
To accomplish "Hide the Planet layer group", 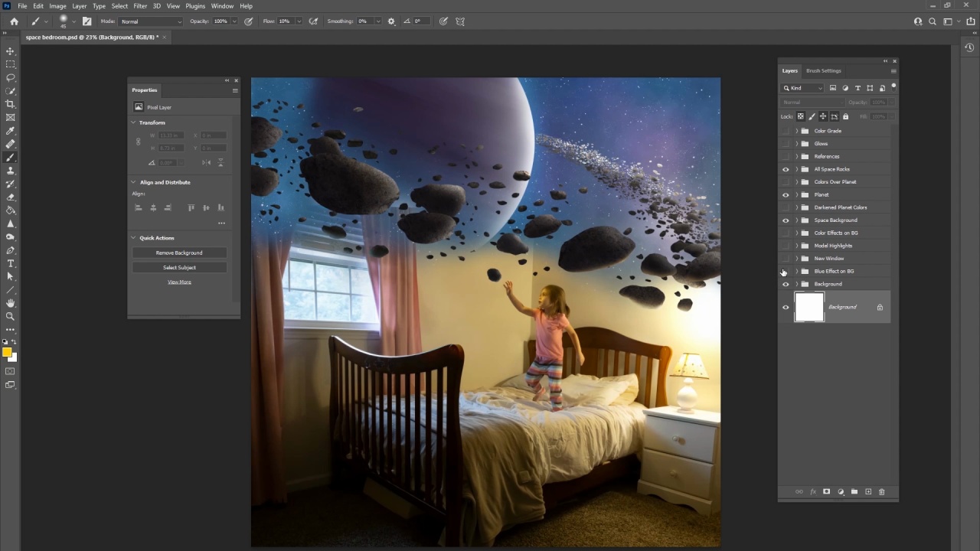I will click(x=786, y=195).
